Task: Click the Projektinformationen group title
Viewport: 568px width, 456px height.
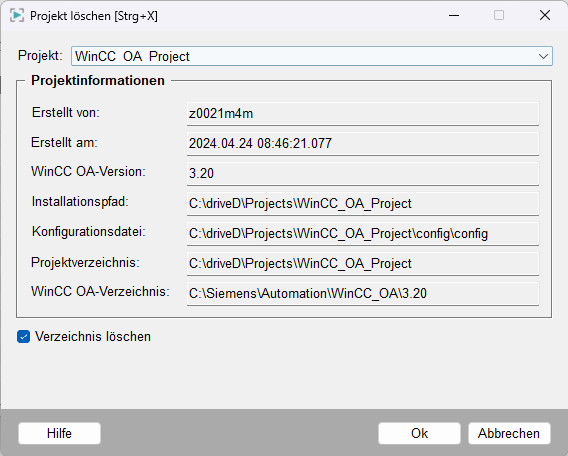Action: [98, 80]
